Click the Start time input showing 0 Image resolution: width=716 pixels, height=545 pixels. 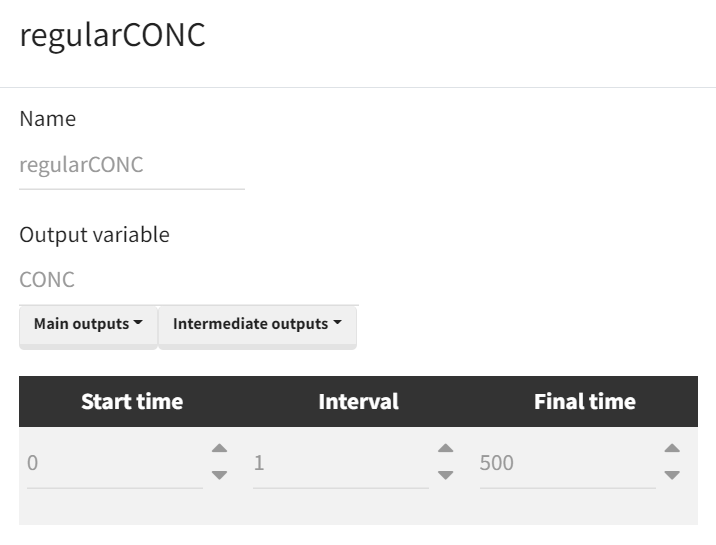(x=114, y=464)
